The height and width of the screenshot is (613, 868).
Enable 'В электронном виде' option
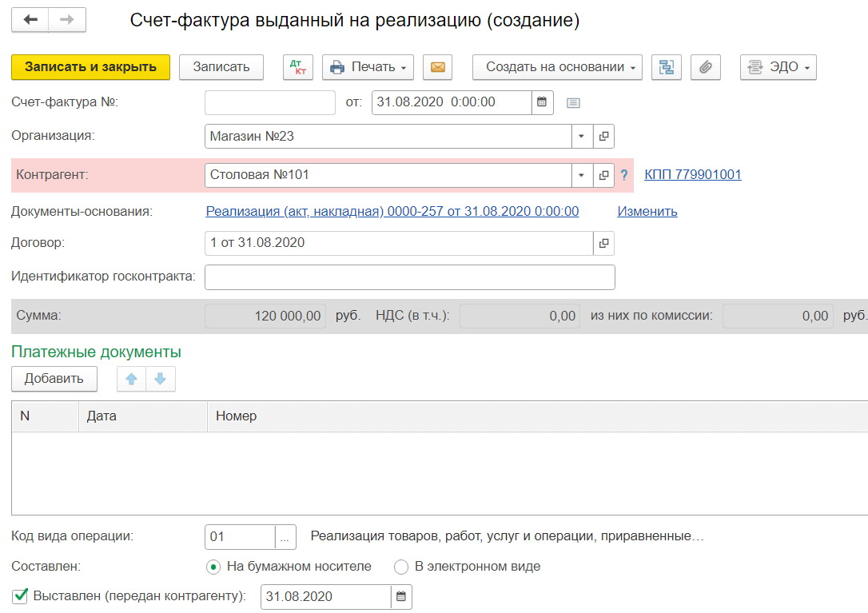[400, 567]
